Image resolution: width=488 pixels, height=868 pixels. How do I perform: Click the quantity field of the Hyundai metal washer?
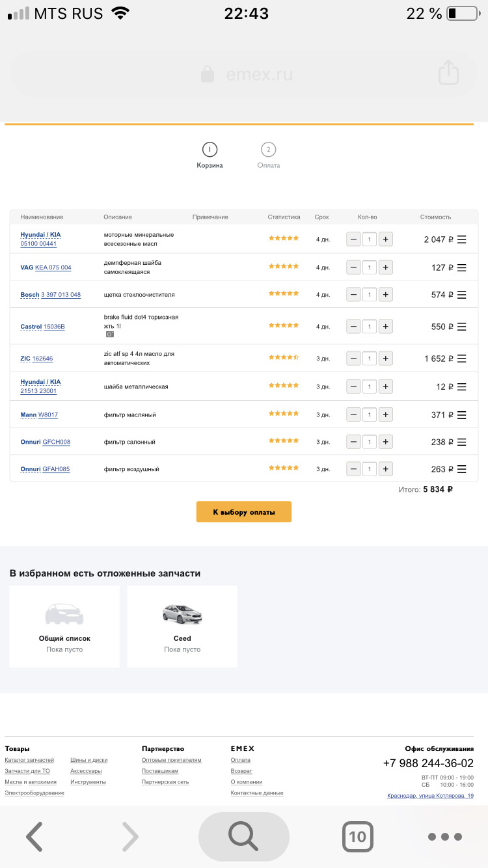tap(369, 386)
